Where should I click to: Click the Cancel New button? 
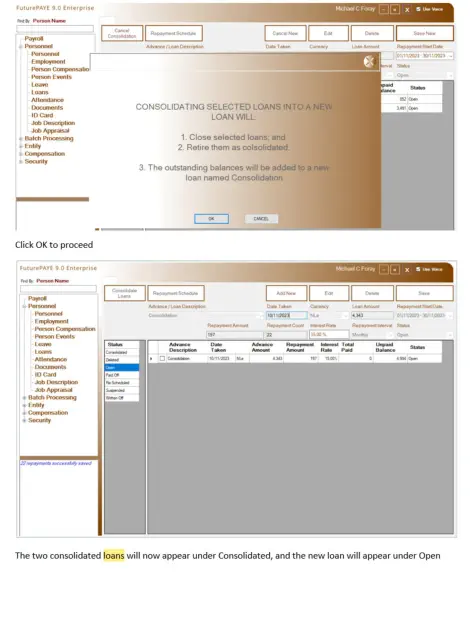pos(285,33)
